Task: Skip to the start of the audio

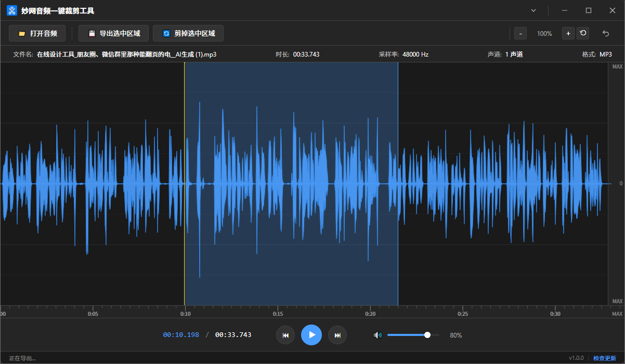Action: (285, 335)
